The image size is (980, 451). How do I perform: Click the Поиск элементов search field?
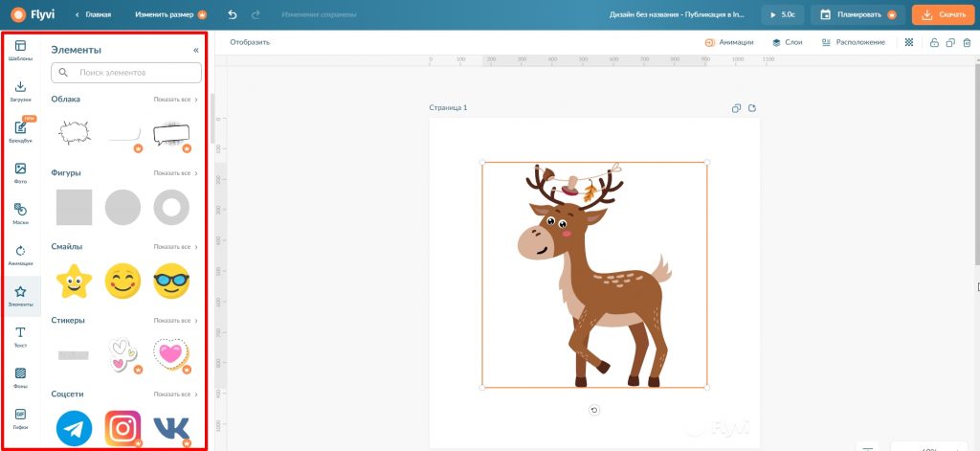[134, 72]
